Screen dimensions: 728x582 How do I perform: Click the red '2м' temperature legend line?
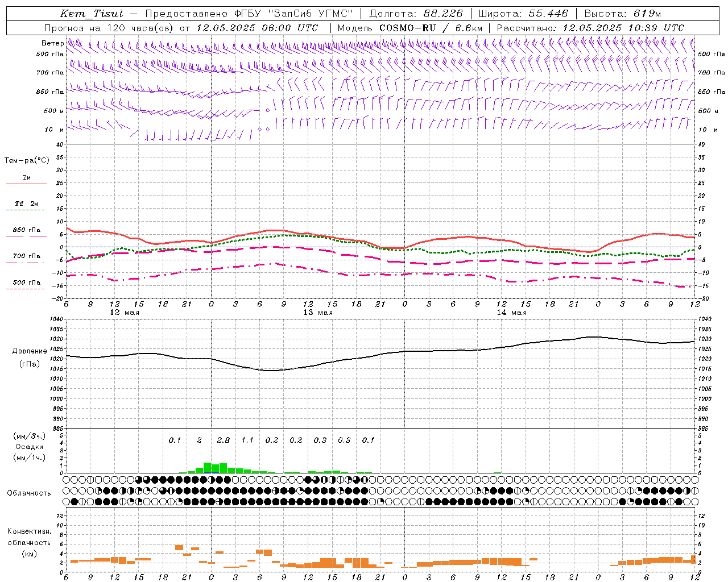(26, 184)
